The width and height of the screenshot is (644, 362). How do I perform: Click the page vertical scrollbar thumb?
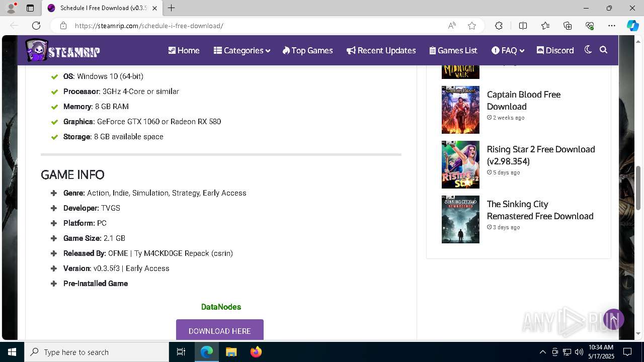[638, 188]
